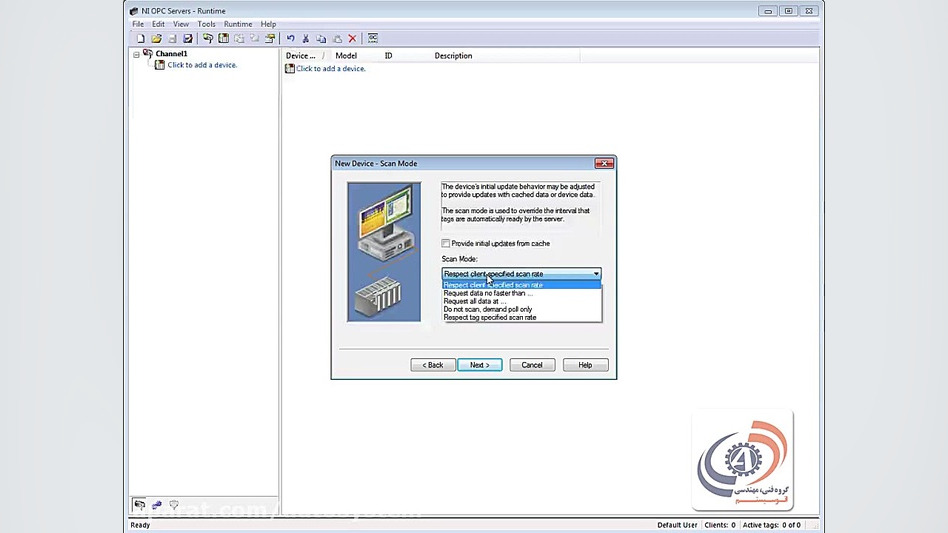Choose Request all data at option

tap(522, 301)
